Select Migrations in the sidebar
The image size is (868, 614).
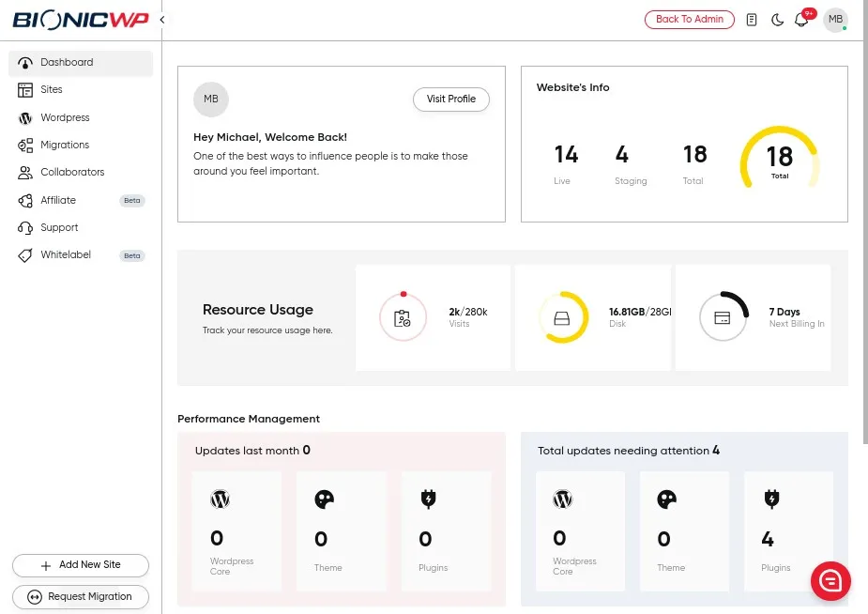tap(81, 146)
